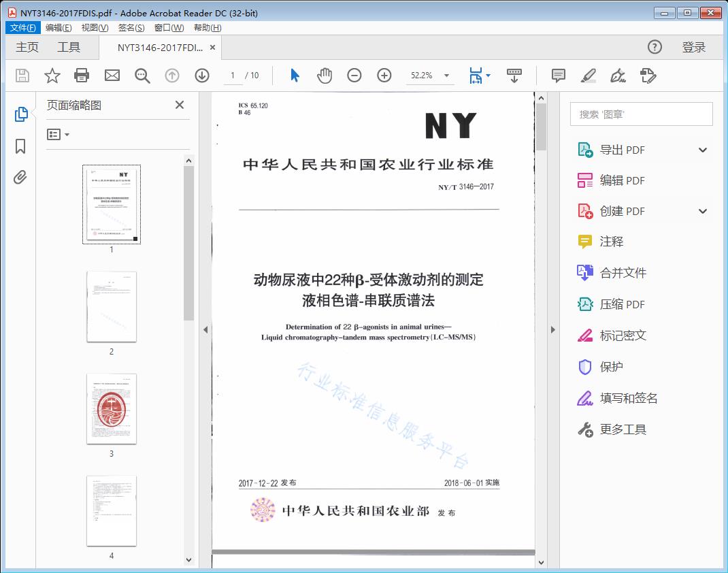Image resolution: width=728 pixels, height=573 pixels.
Task: Expand the 导出 PDF options chevron
Action: pos(702,150)
